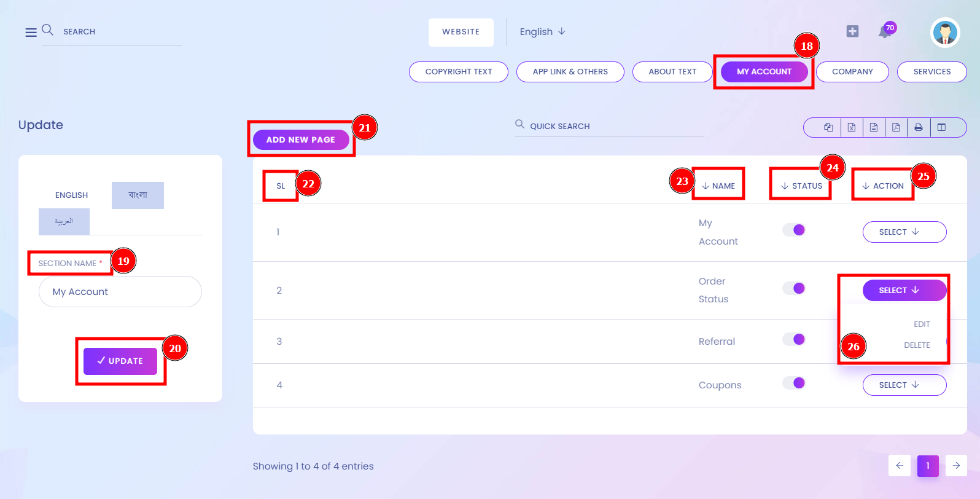Export table to Excel file icon
This screenshot has width=980, height=499.
[852, 127]
